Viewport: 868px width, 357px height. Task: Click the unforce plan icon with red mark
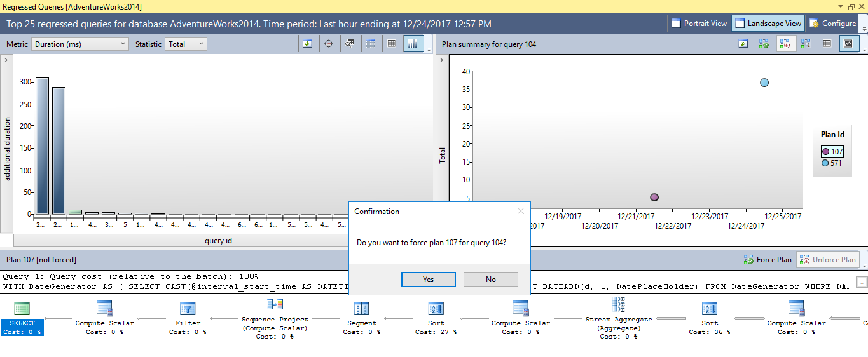click(785, 44)
